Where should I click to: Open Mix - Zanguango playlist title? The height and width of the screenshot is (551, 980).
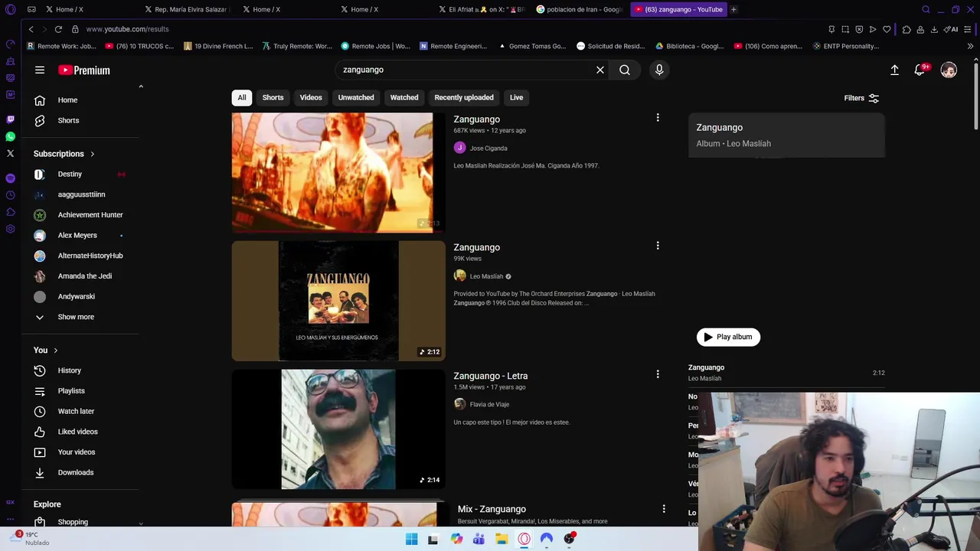(x=492, y=509)
